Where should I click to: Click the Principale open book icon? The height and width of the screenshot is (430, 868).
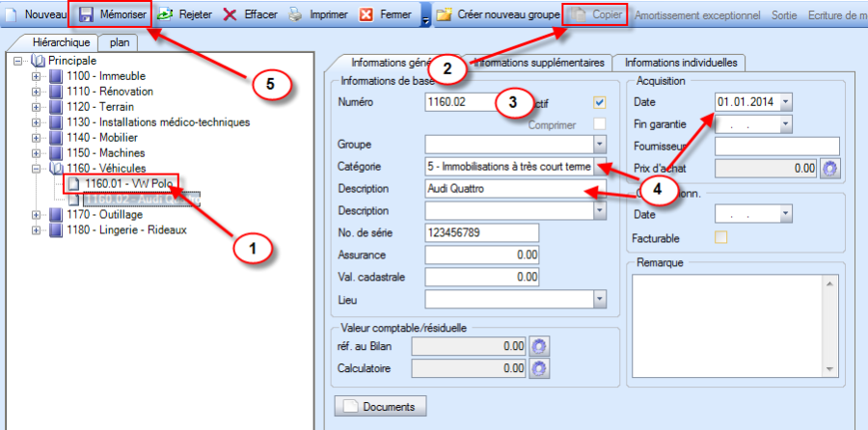[x=39, y=61]
